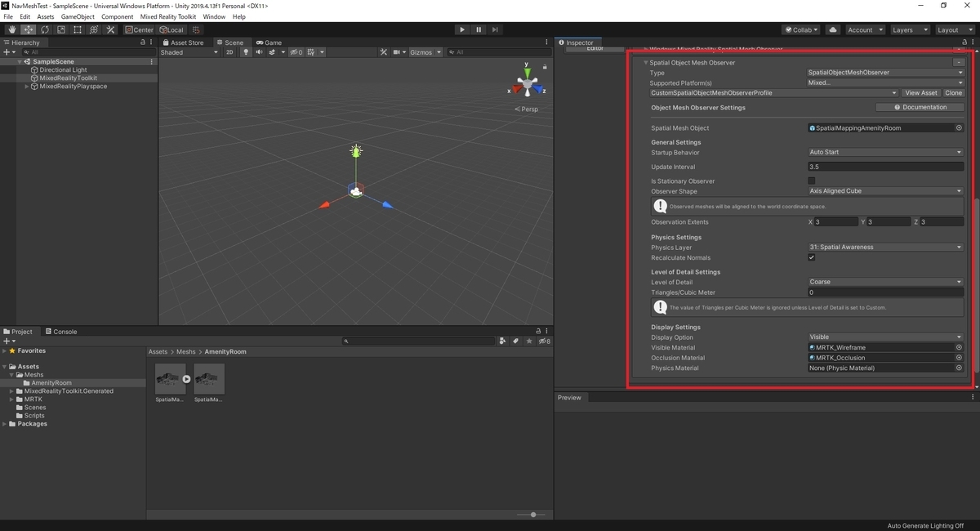Click View Asset button
Screen dimensions: 980x531
921,93
